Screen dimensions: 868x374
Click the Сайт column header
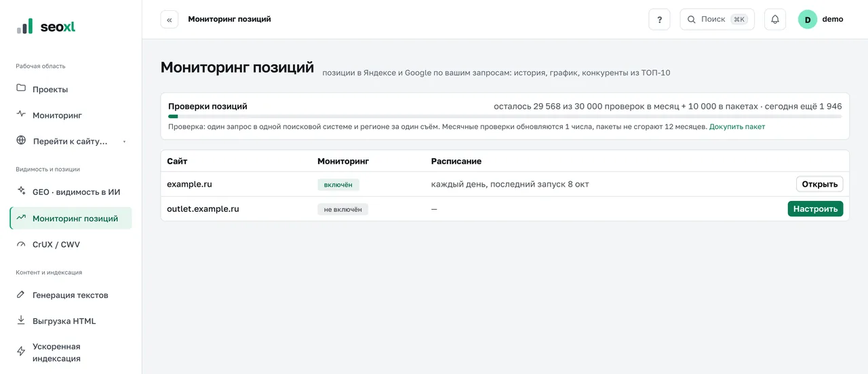pos(177,161)
